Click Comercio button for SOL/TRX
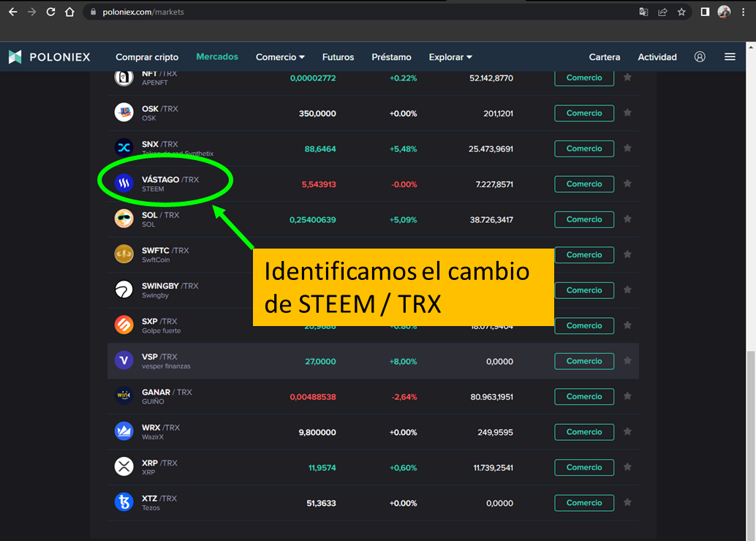Screen dimensions: 756x541 [x=584, y=219]
